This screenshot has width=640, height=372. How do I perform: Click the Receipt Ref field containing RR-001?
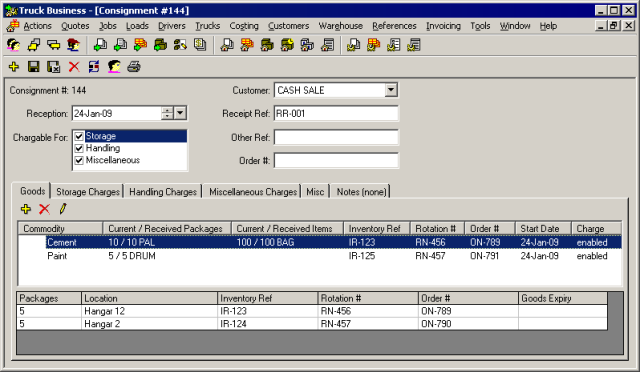click(336, 113)
